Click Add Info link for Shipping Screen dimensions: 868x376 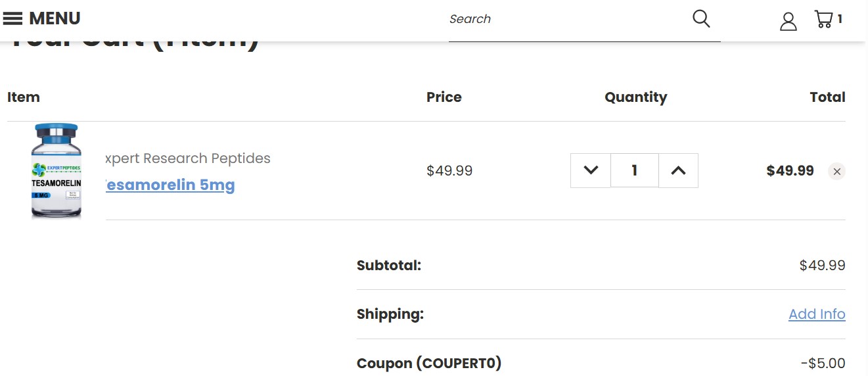[817, 314]
